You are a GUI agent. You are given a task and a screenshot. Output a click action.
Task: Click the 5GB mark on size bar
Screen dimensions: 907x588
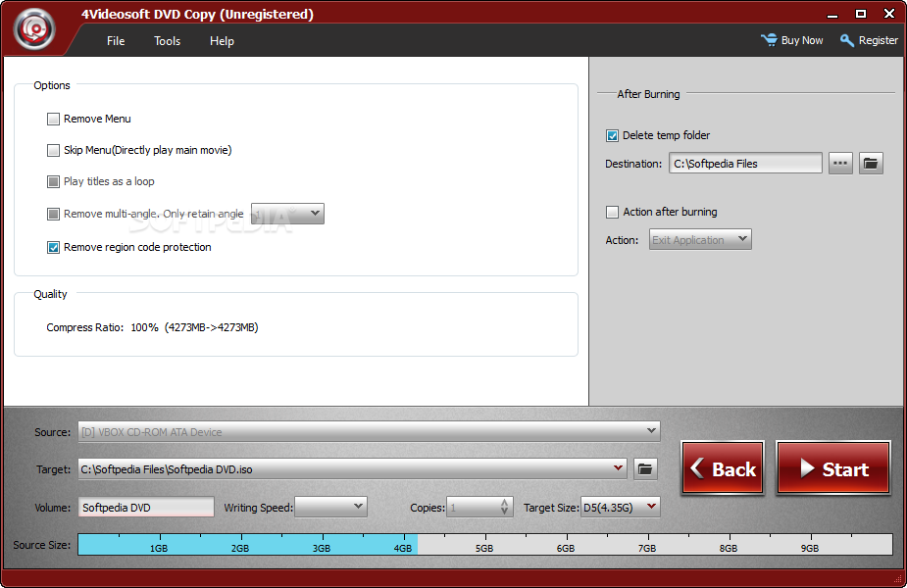pyautogui.click(x=484, y=548)
